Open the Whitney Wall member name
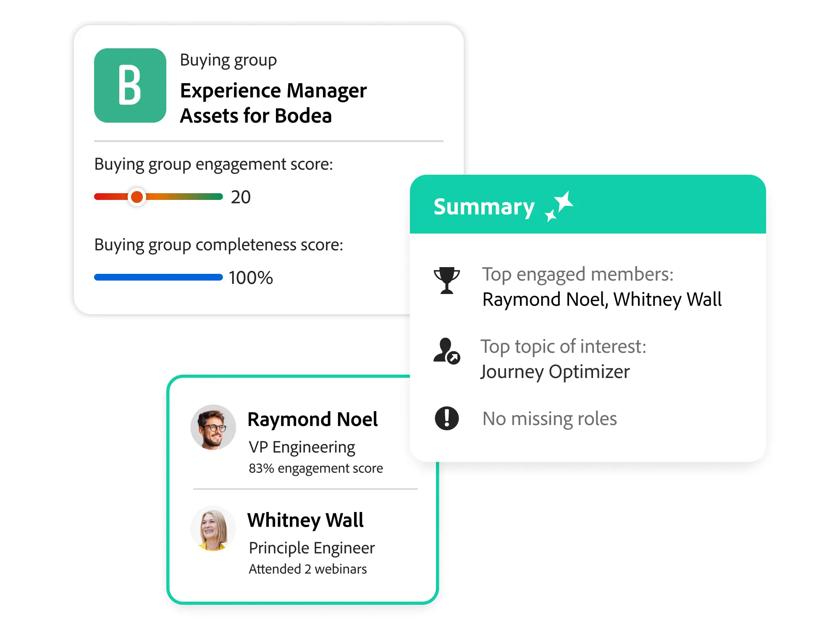This screenshot has width=840, height=630. click(305, 520)
